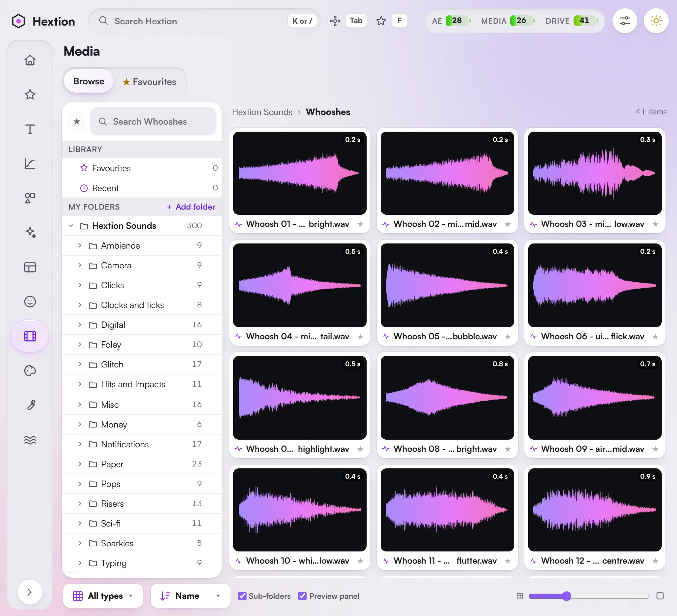Open the star Favourites sidebar icon
Viewport: 677px width, 616px height.
(x=30, y=95)
